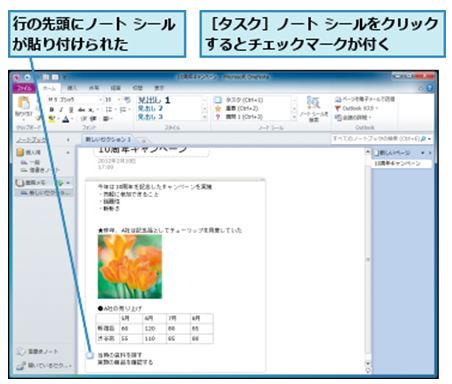Open the font name dropdown
Image resolution: width=452 pixels, height=384 pixels.
click(100, 100)
